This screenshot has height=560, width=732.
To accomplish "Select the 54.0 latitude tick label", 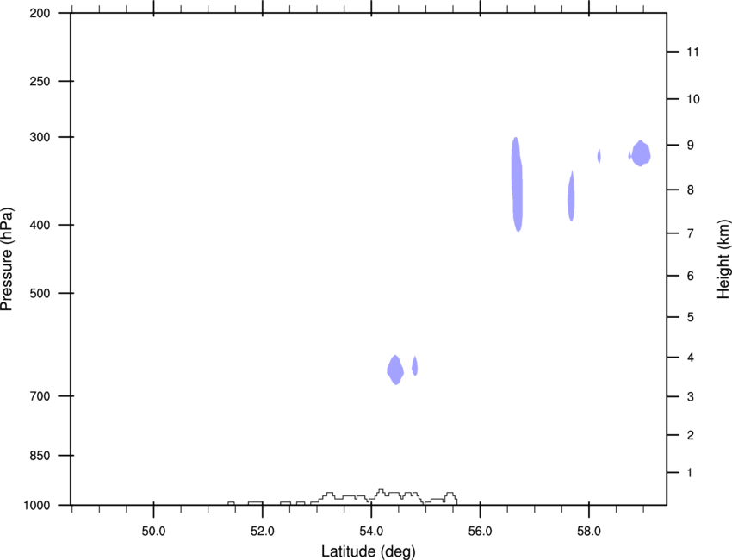I will [x=371, y=532].
